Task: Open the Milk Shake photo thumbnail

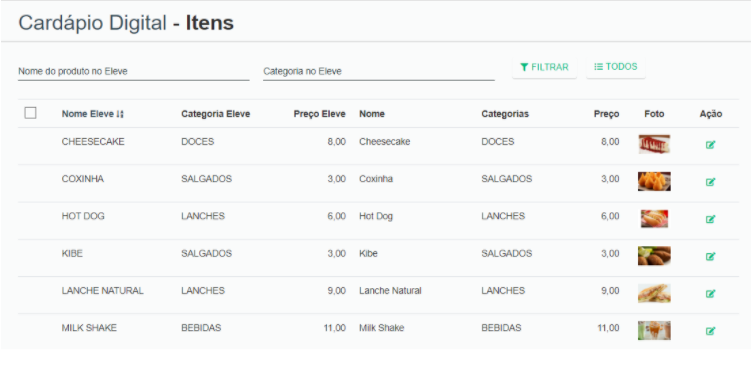Action: [x=654, y=330]
